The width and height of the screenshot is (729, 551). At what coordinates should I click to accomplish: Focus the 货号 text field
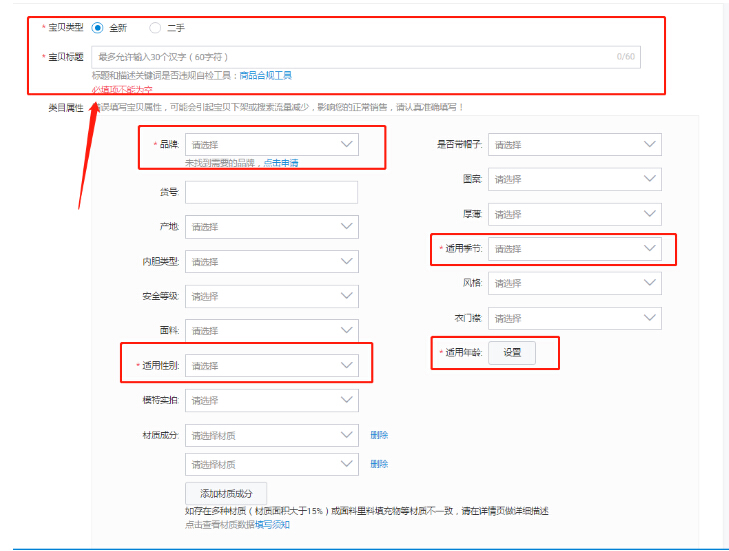click(x=271, y=192)
